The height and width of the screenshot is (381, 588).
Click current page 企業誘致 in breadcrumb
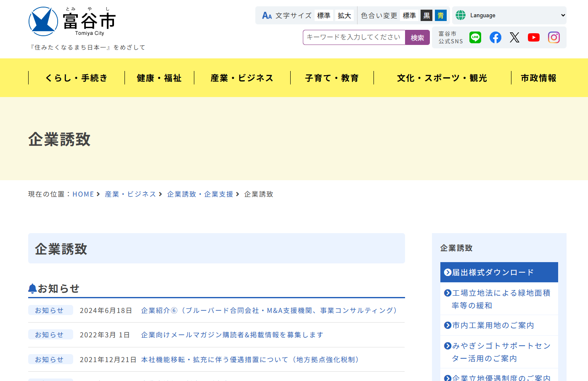click(x=259, y=194)
